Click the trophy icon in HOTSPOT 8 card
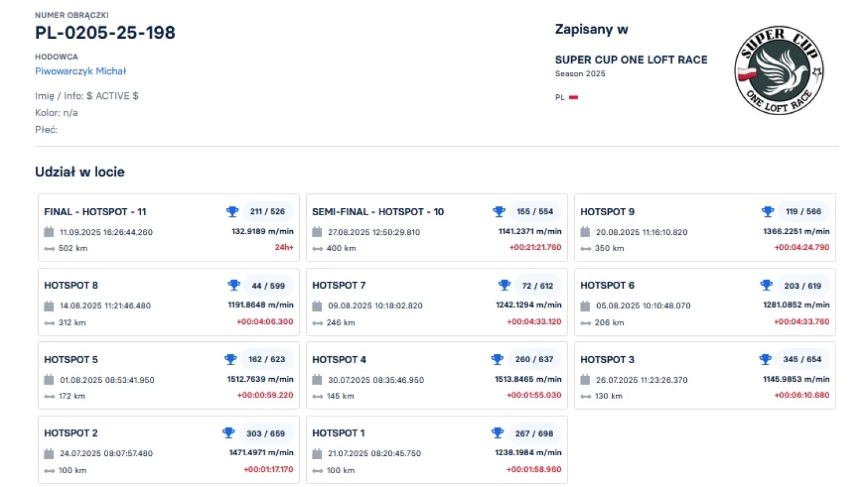Image resolution: width=868 pixels, height=487 pixels. [x=234, y=285]
